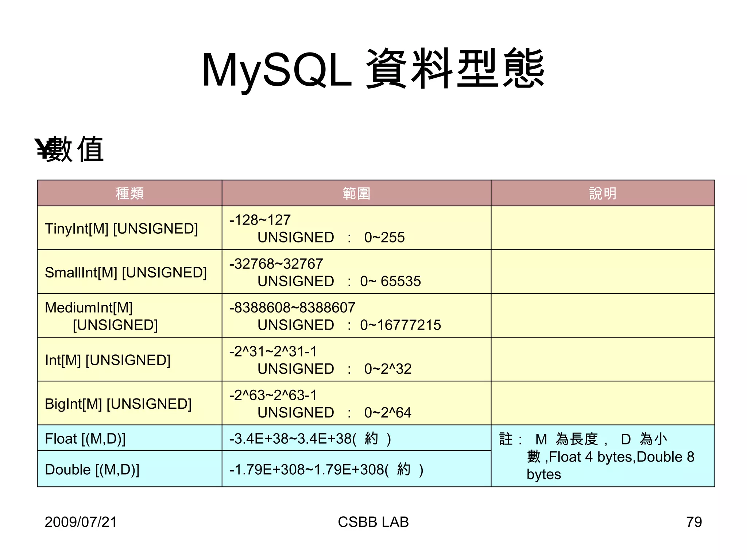Click the '-2^31~2^31-1' range text
The width and height of the screenshot is (747, 560).
click(x=273, y=351)
